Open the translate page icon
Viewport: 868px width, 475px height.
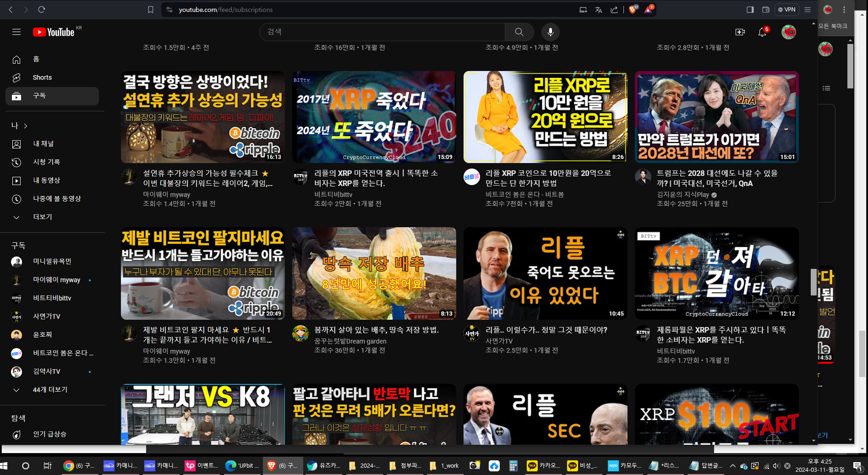click(599, 10)
